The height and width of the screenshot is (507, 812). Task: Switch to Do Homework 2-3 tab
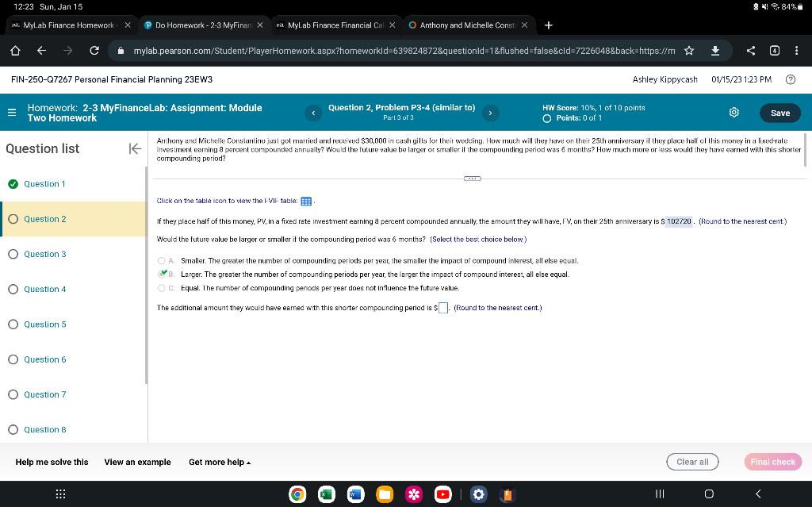click(x=204, y=25)
